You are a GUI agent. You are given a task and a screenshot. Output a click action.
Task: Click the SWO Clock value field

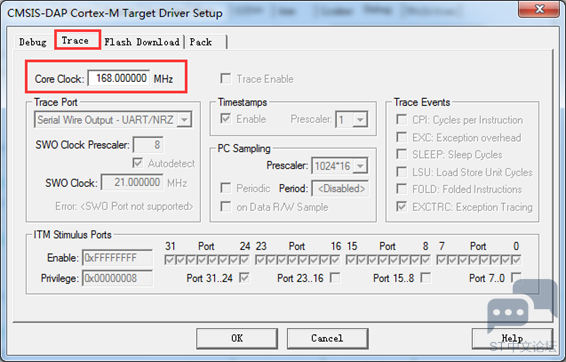pyautogui.click(x=132, y=182)
